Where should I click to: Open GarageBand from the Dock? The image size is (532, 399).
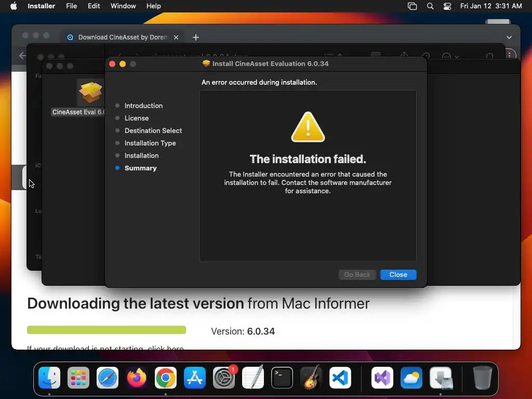(x=311, y=378)
